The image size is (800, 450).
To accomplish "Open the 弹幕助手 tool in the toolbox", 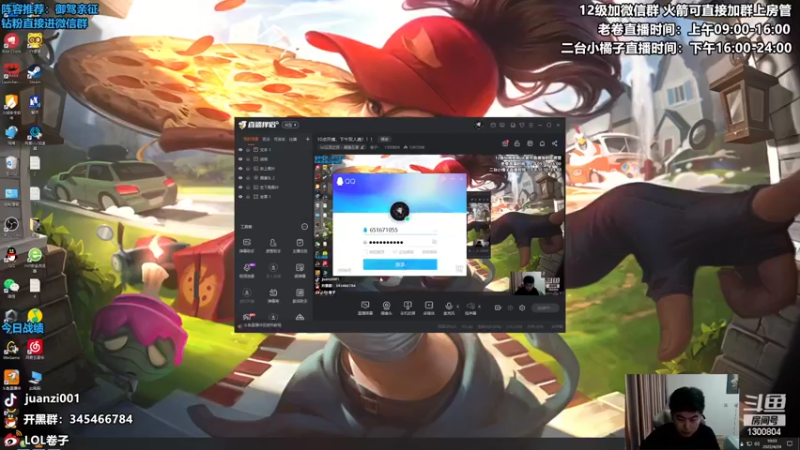I will click(x=247, y=245).
